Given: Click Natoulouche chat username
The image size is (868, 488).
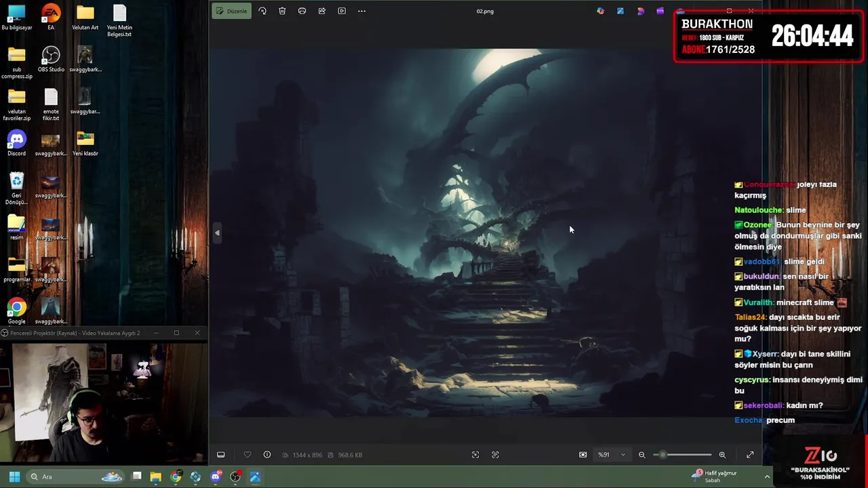Looking at the screenshot, I should pos(759,210).
